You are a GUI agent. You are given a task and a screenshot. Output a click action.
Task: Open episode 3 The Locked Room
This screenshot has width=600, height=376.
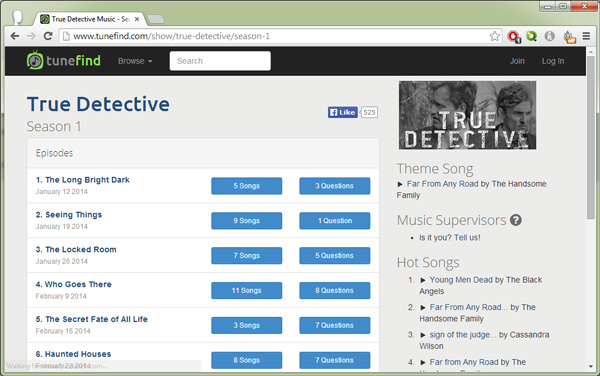click(x=76, y=249)
